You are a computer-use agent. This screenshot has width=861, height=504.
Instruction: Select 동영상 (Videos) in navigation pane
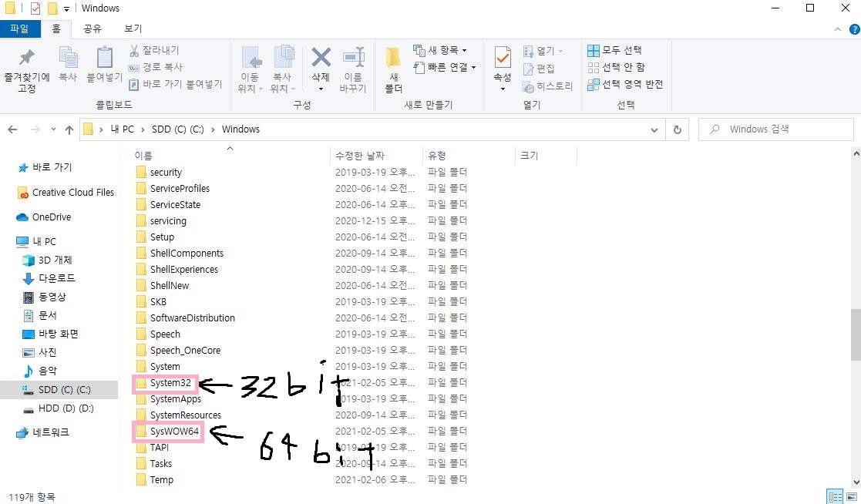point(52,297)
